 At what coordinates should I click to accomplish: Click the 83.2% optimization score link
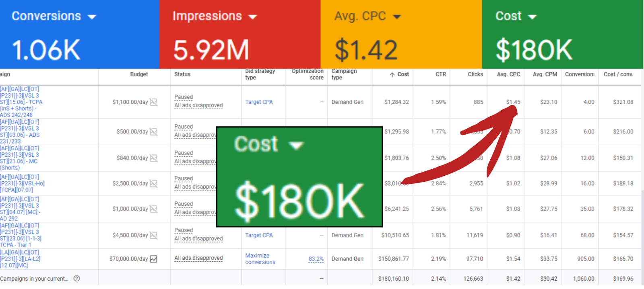[316, 259]
